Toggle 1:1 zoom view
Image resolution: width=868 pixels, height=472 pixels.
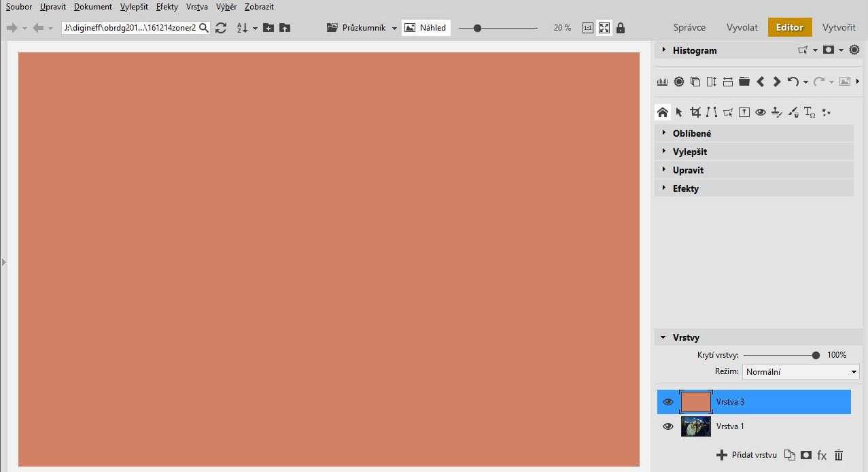click(x=588, y=28)
